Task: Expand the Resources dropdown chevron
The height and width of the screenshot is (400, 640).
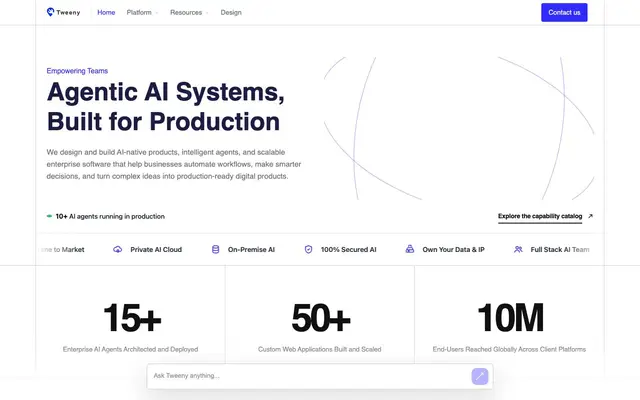Action: tap(207, 13)
